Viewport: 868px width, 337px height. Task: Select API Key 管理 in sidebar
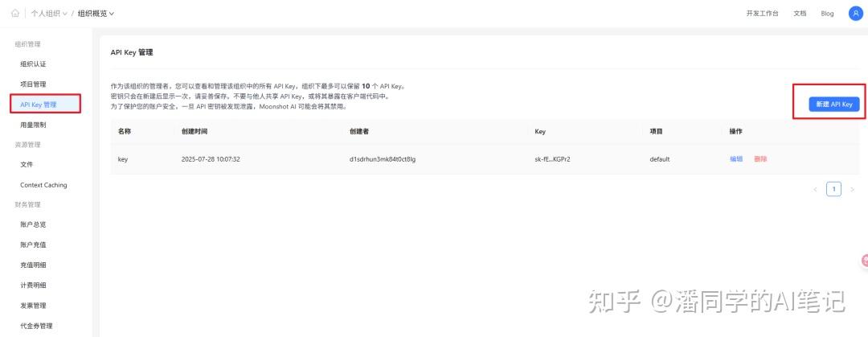coord(46,105)
